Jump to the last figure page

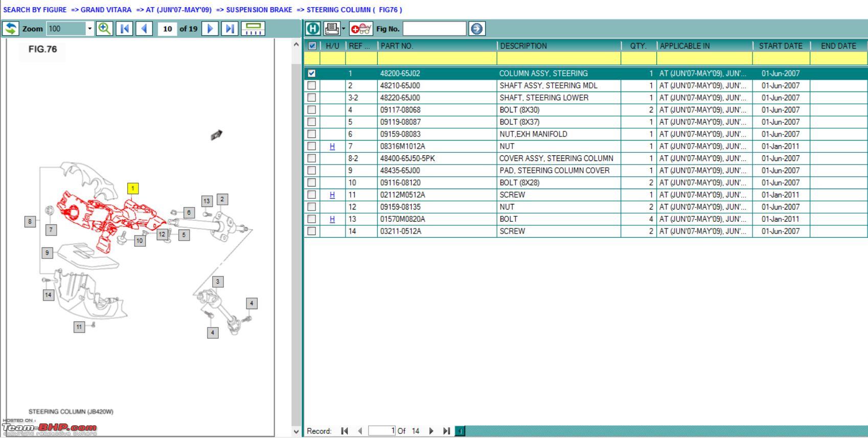point(230,29)
